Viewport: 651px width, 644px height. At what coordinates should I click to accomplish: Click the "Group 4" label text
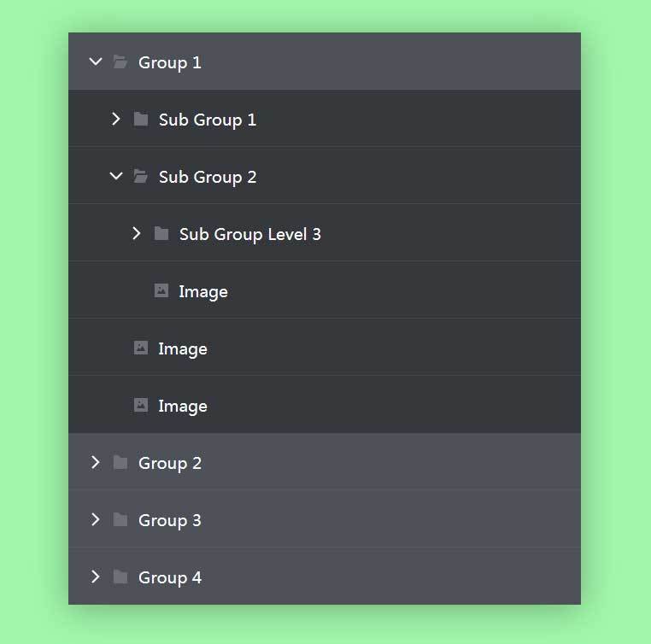tap(170, 577)
